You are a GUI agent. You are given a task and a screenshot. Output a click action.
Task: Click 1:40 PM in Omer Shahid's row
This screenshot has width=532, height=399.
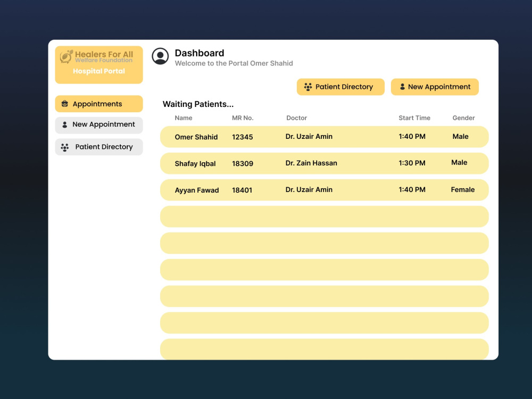coord(412,136)
